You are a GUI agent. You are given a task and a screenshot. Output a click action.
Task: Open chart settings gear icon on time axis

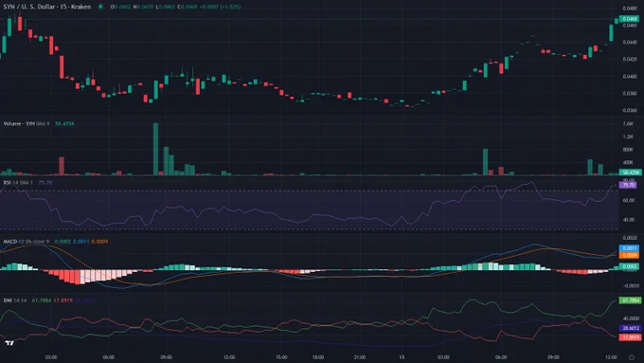pyautogui.click(x=632, y=357)
